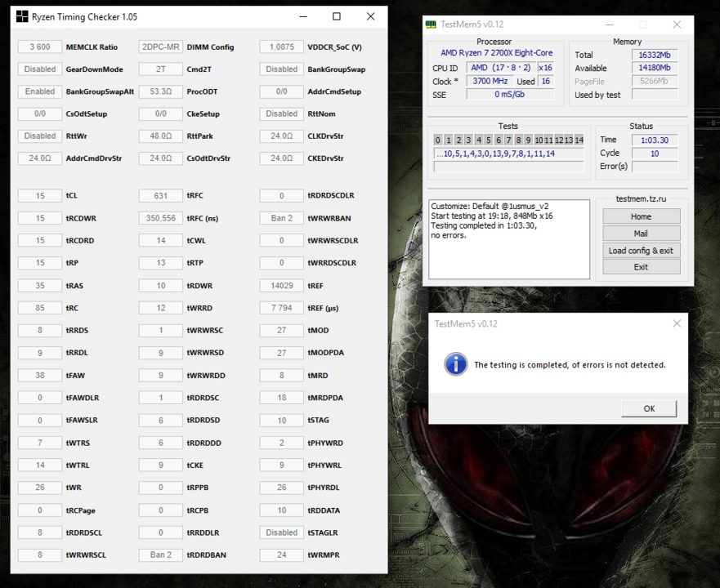Click the tWRMPR value 24
The image size is (720, 588).
(x=281, y=555)
